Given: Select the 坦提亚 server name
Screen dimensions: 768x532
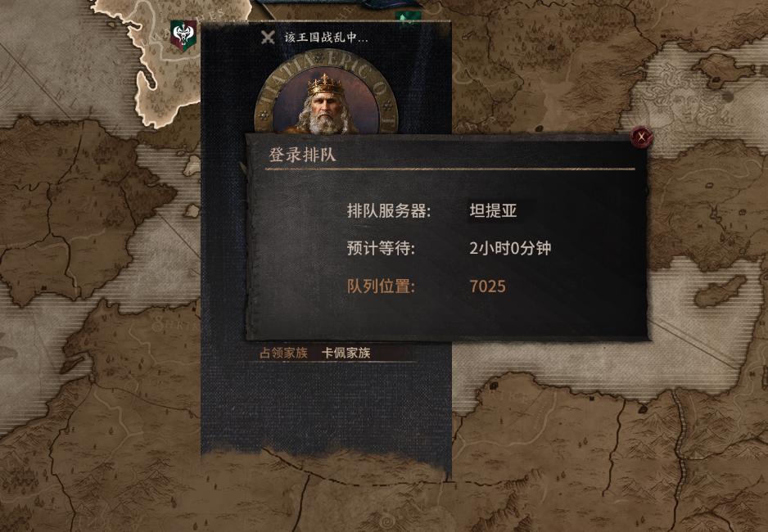Looking at the screenshot, I should point(493,210).
